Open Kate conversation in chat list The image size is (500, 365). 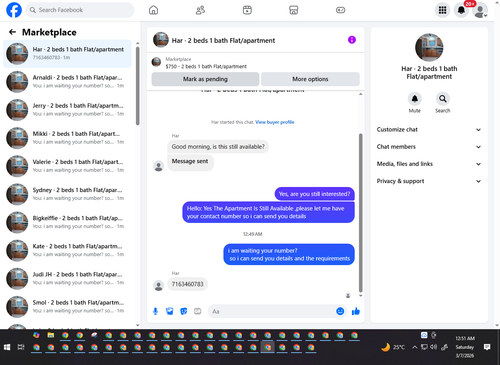(x=68, y=250)
